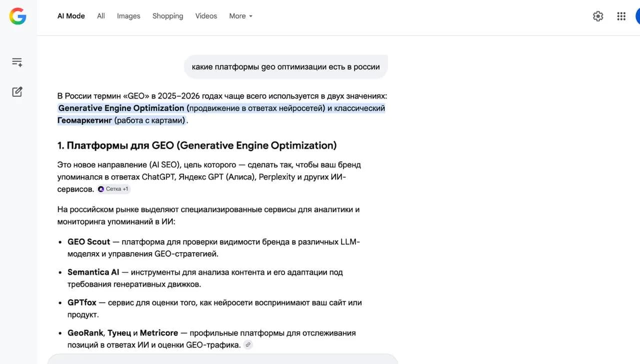The image size is (640, 364).
Task: Switch to the AI Mode tab
Action: coord(71,16)
